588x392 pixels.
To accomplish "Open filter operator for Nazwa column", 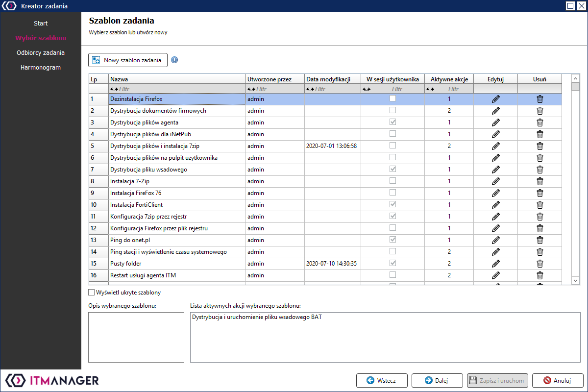I will point(114,89).
